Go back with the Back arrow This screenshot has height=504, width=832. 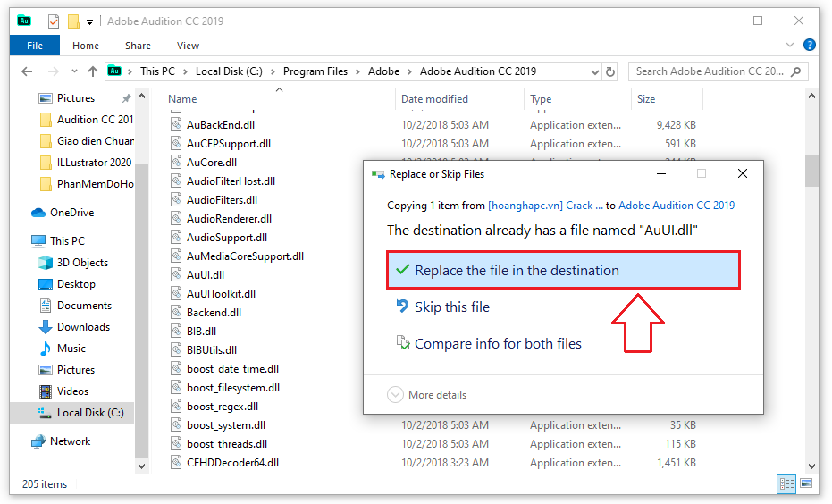click(x=27, y=71)
